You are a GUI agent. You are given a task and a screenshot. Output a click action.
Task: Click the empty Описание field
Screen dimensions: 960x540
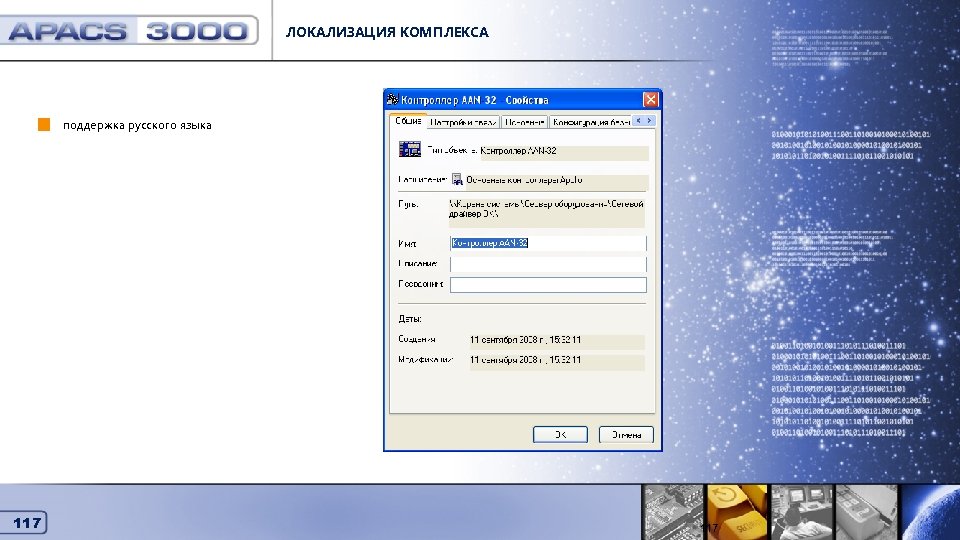pyautogui.click(x=548, y=264)
